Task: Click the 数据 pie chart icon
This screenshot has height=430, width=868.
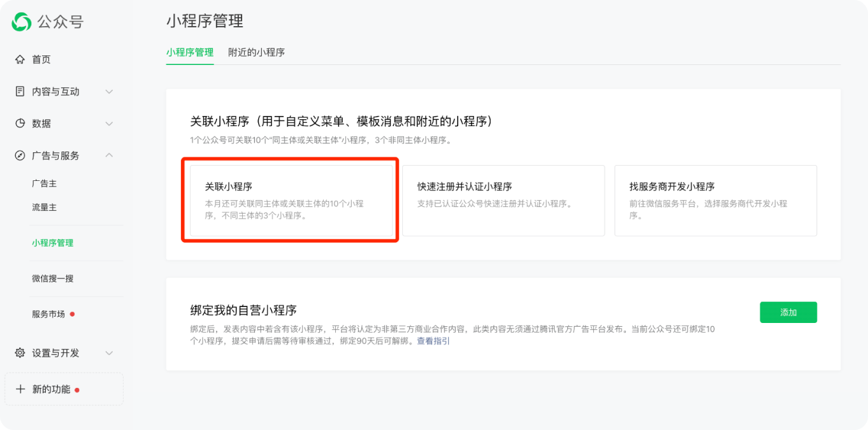Action: [x=20, y=123]
